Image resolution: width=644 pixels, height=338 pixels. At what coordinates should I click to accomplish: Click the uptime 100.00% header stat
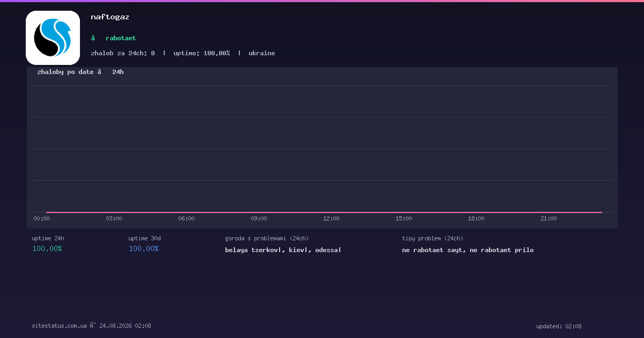(201, 53)
